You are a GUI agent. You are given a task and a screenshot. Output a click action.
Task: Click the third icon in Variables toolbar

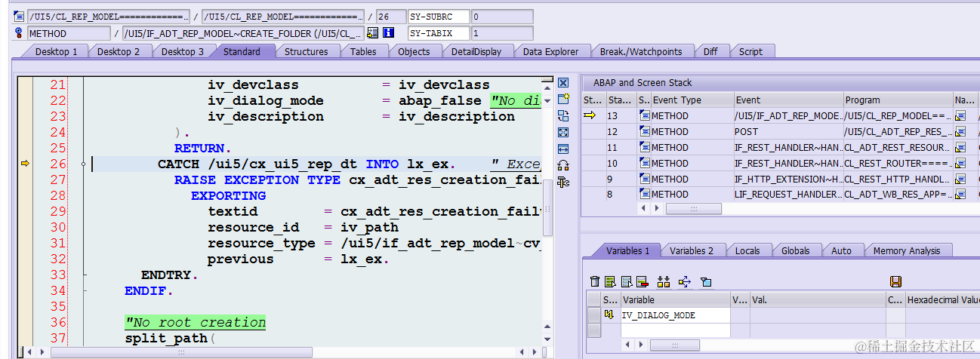pyautogui.click(x=627, y=281)
